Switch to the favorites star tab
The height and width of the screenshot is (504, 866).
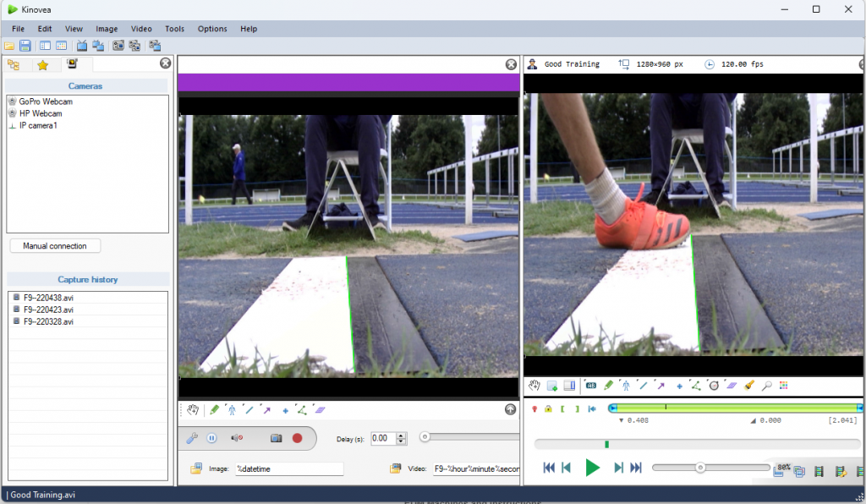(42, 64)
